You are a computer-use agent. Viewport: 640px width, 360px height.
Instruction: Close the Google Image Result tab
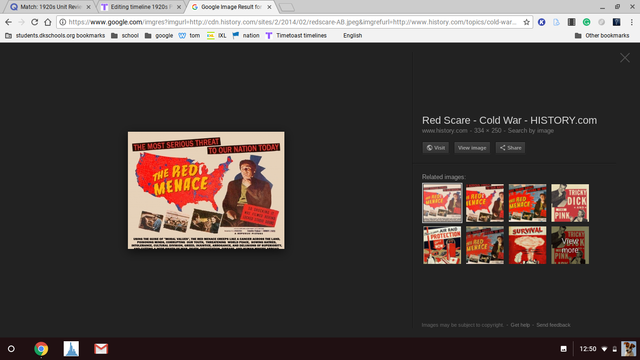coord(269,7)
